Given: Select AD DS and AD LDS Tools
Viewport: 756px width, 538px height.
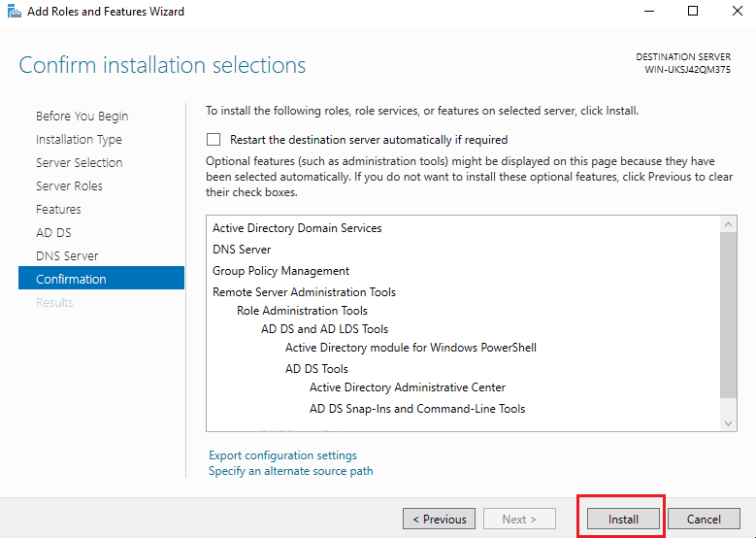Looking at the screenshot, I should point(324,329).
